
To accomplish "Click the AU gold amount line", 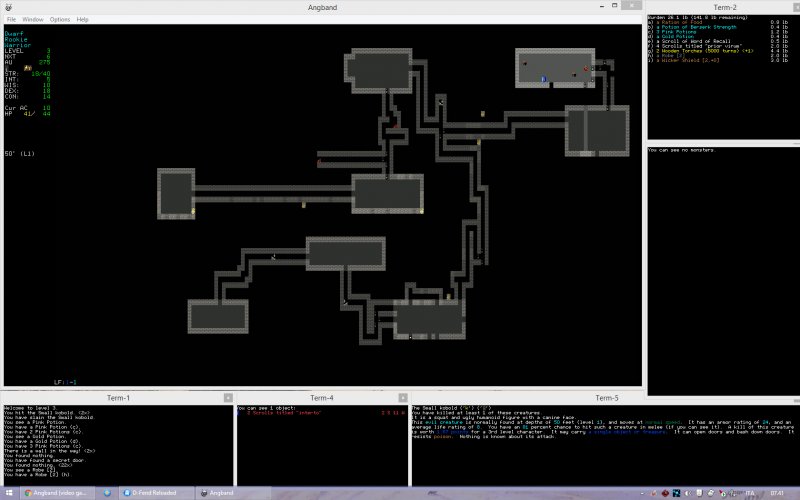I will coord(28,62).
